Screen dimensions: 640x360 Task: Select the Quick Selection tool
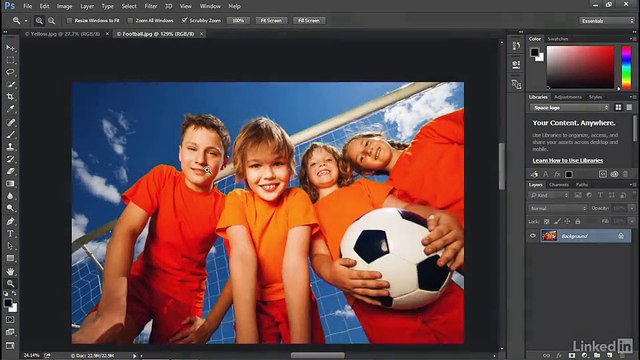pos(10,85)
